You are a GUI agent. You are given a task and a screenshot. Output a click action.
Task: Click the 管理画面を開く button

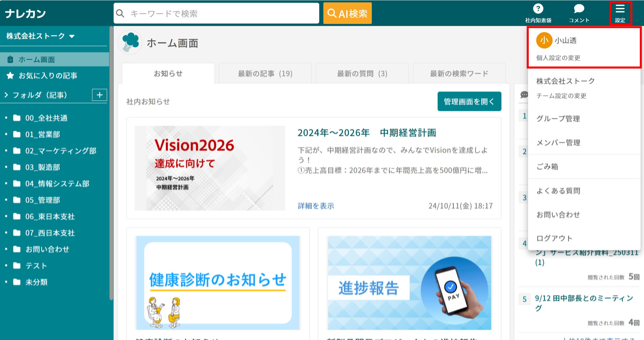click(x=469, y=101)
